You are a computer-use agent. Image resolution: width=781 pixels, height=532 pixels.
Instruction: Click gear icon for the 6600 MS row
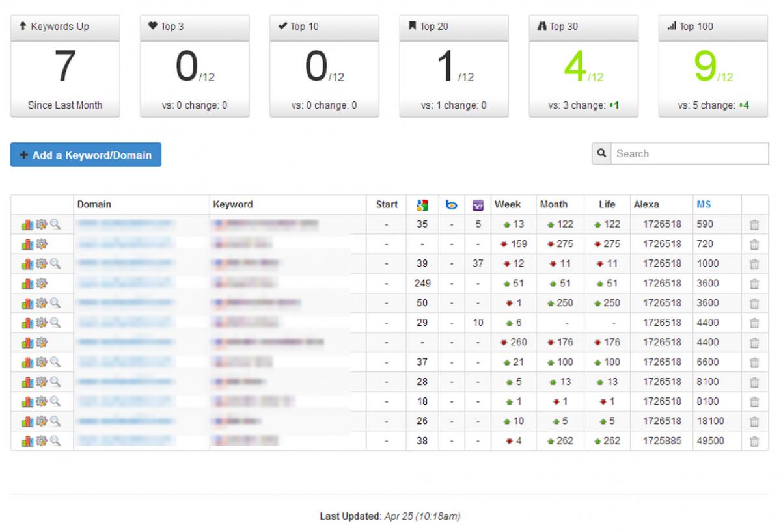pyautogui.click(x=42, y=362)
